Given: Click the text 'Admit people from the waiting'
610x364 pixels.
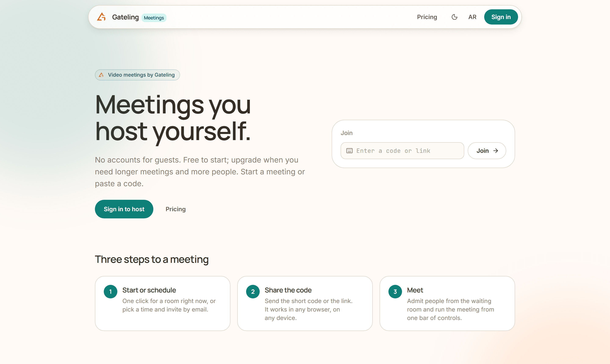Looking at the screenshot, I should pos(449,301).
